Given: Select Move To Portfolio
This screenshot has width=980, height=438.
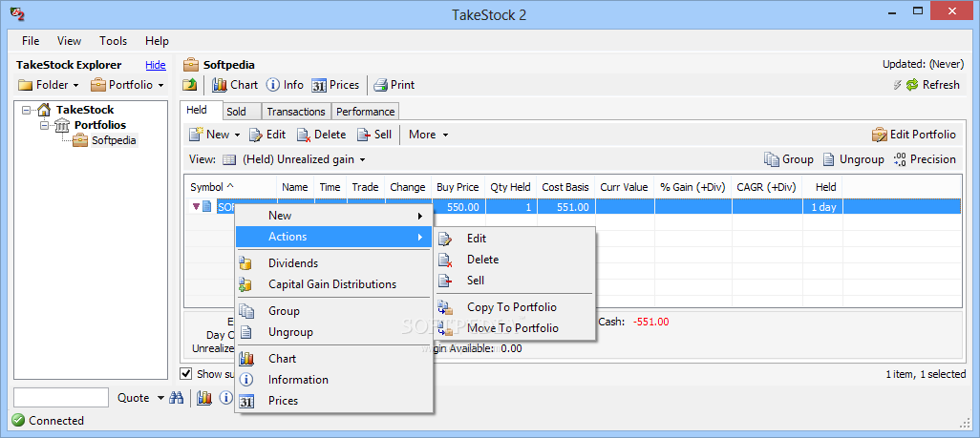Looking at the screenshot, I should [515, 328].
